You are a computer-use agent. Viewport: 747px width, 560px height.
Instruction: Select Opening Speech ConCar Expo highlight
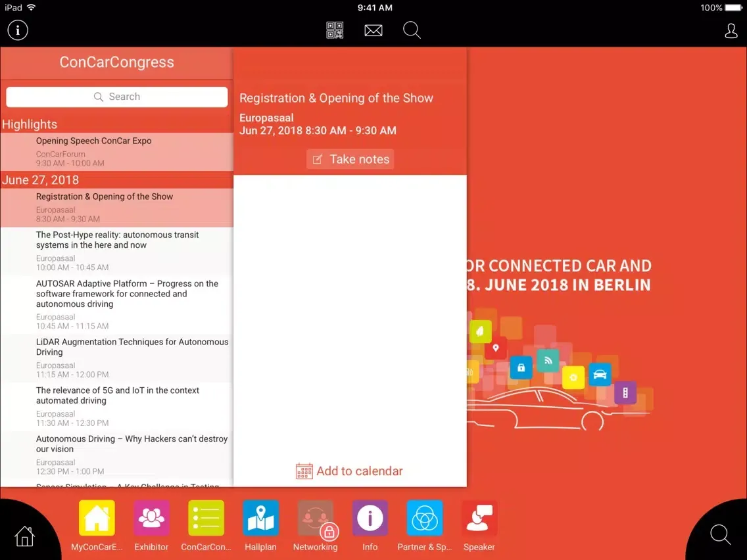click(x=117, y=151)
